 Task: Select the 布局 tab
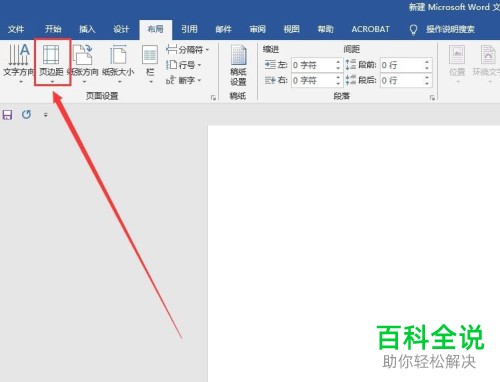156,29
